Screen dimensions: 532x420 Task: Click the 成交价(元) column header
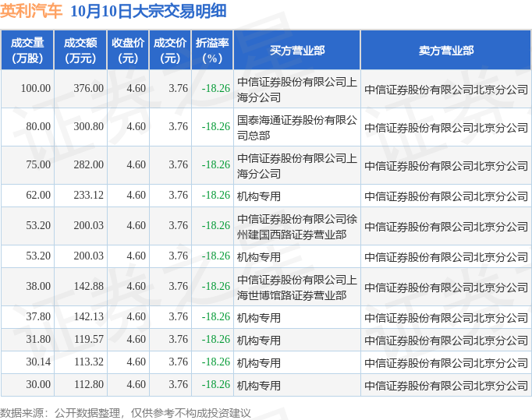tap(170, 50)
